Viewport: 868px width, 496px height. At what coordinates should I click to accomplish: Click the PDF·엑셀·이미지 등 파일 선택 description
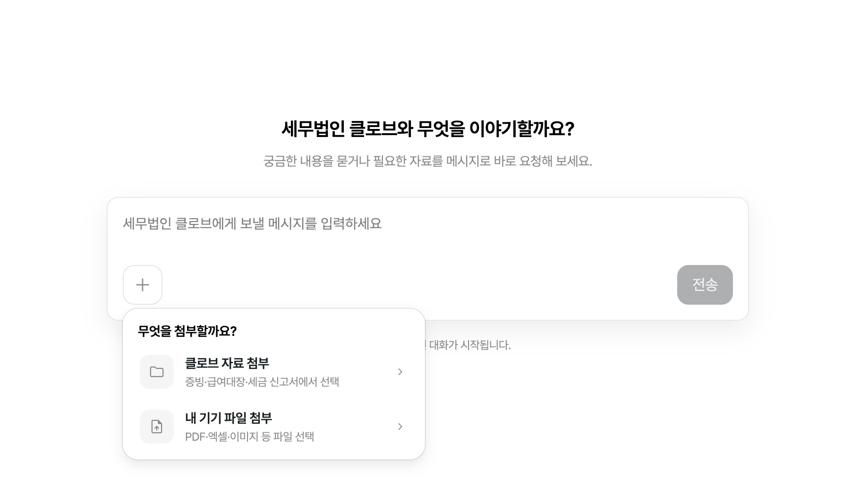pos(249,436)
